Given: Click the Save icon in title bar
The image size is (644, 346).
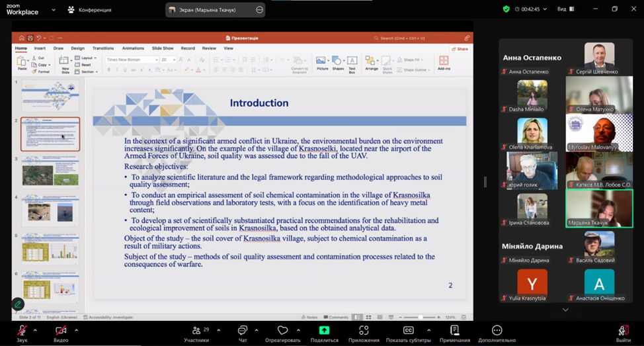Looking at the screenshot, I should click(30, 38).
